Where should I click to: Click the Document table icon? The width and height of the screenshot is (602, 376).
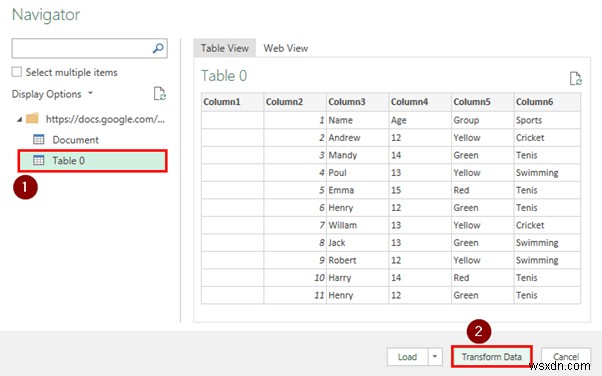pyautogui.click(x=39, y=139)
